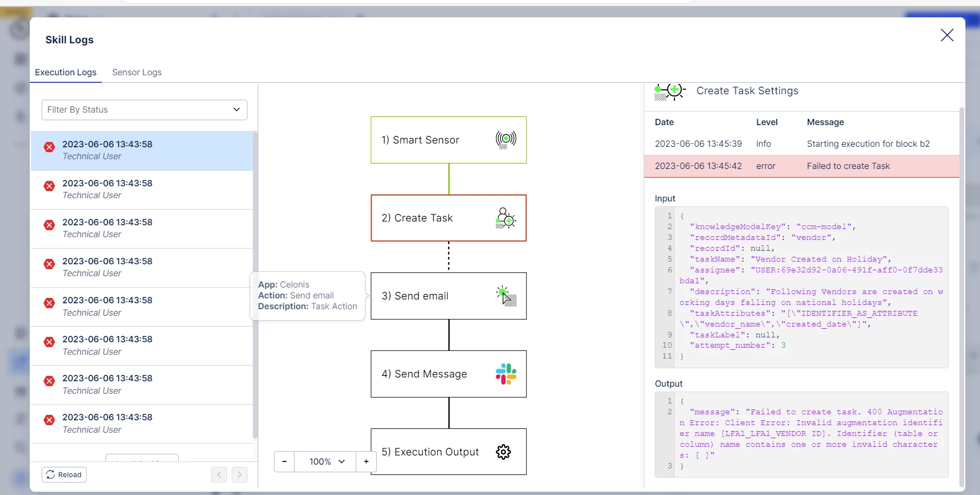Zoom in the flow diagram with plus

coord(366,461)
